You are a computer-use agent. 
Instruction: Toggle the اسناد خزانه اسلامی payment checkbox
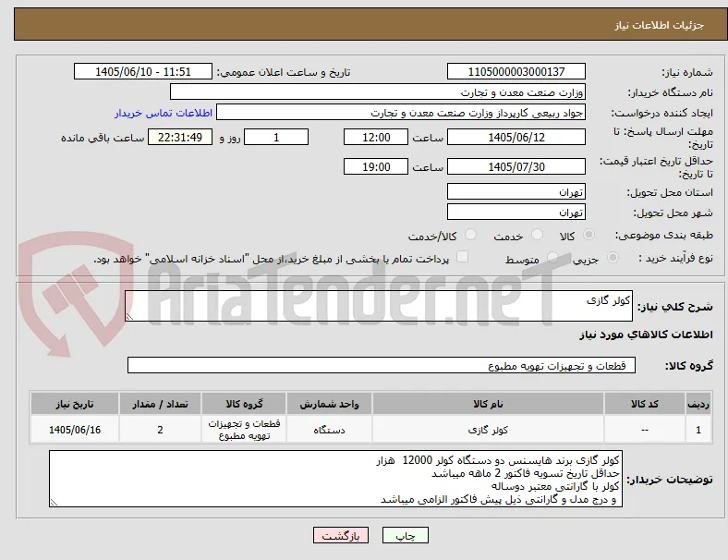[463, 257]
